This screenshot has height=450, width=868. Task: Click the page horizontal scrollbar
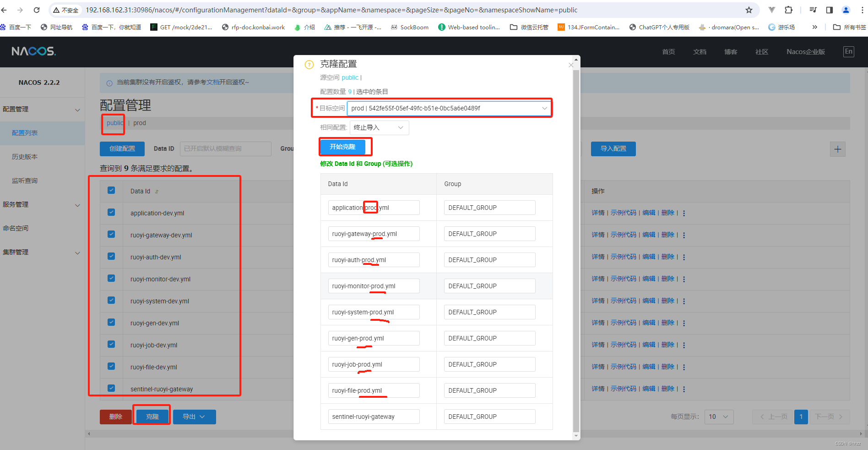475,434
